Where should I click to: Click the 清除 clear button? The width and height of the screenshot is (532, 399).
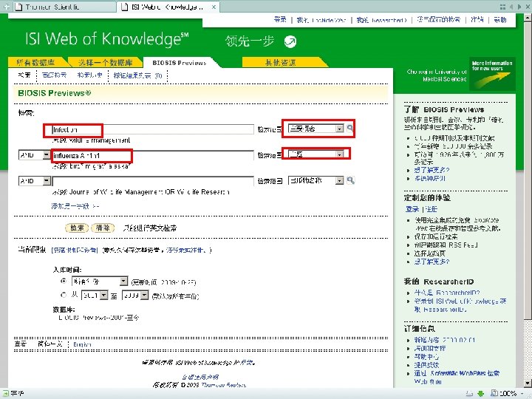tap(103, 228)
